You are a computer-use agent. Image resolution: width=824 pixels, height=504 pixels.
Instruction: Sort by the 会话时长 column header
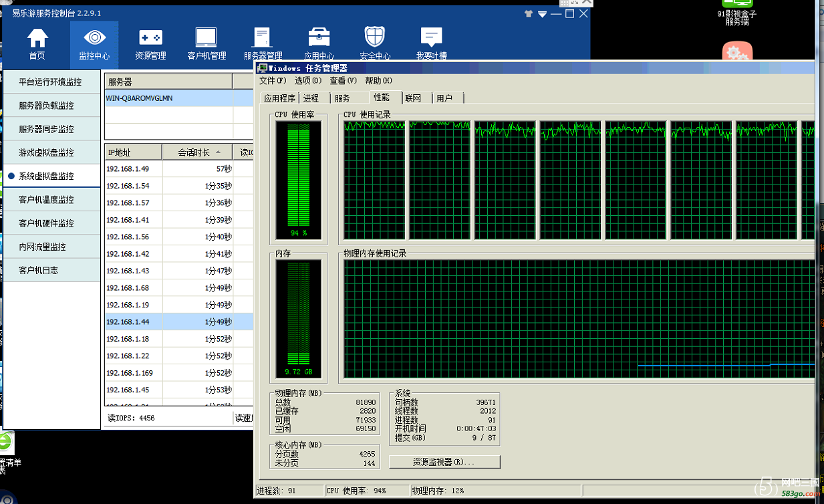[x=197, y=152]
